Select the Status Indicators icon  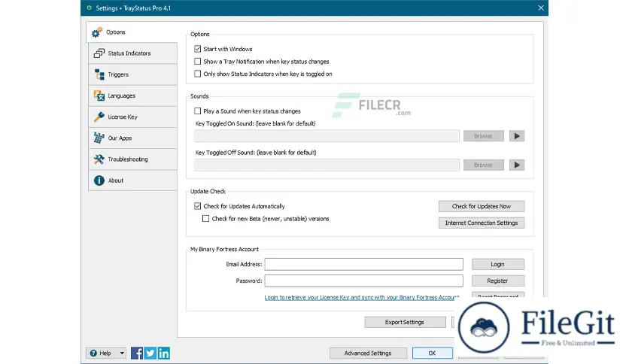tap(99, 53)
